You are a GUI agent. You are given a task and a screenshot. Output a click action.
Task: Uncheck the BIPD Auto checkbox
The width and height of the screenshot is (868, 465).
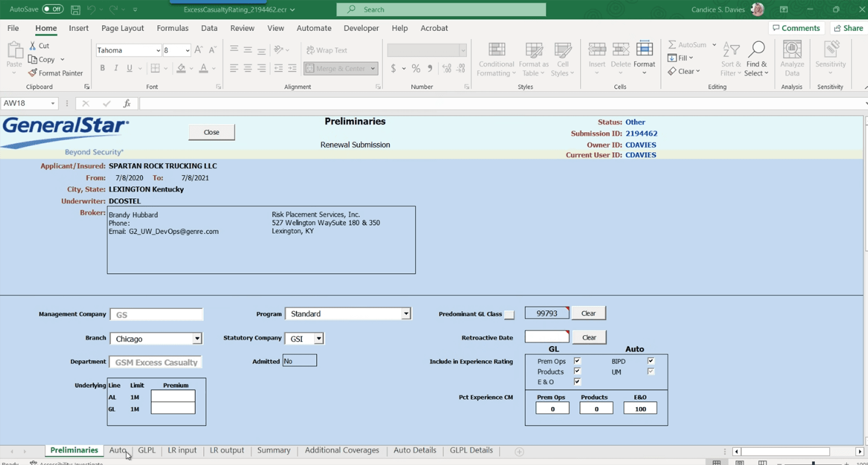point(651,361)
